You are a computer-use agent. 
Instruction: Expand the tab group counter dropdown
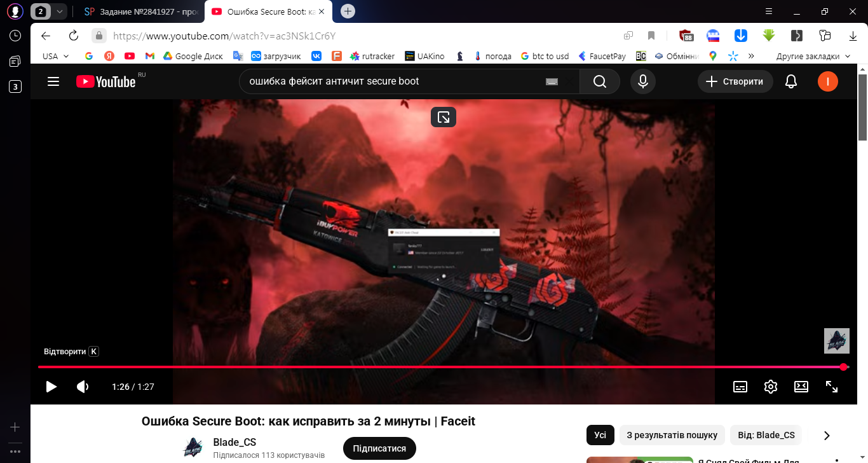point(60,11)
